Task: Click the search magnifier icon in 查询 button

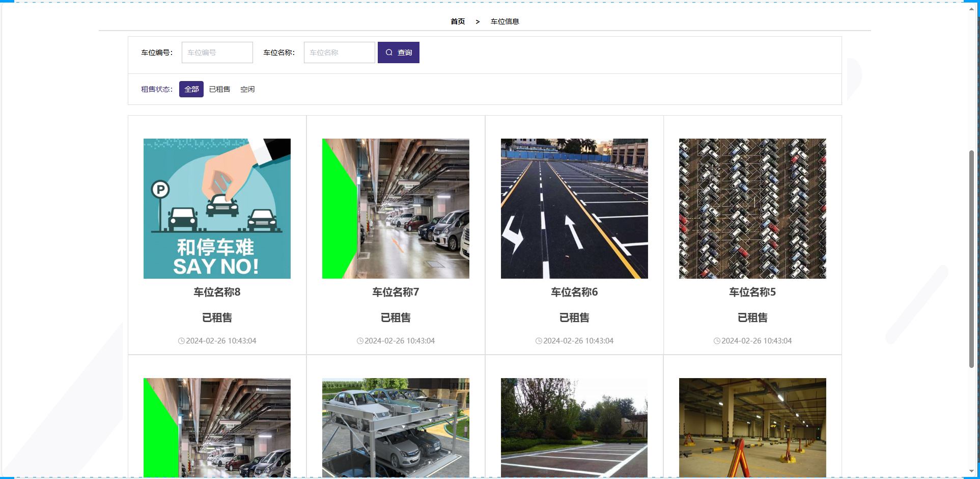Action: point(389,52)
